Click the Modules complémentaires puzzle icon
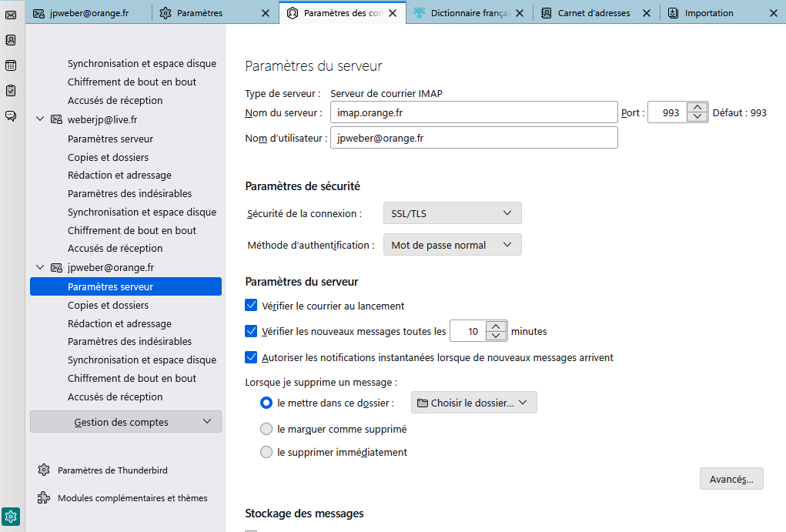 pyautogui.click(x=44, y=498)
